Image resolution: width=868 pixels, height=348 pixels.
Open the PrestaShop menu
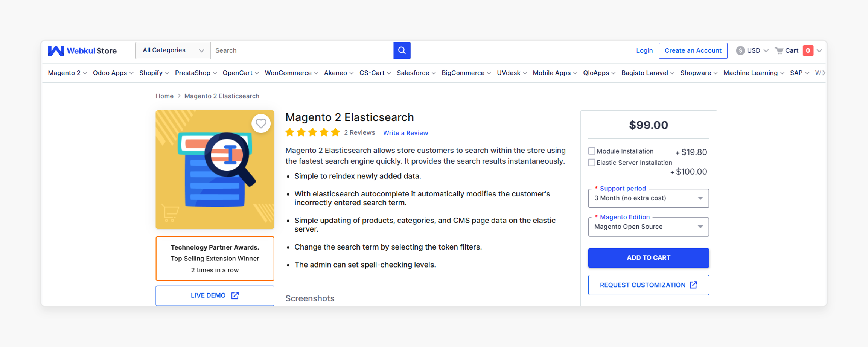[196, 73]
